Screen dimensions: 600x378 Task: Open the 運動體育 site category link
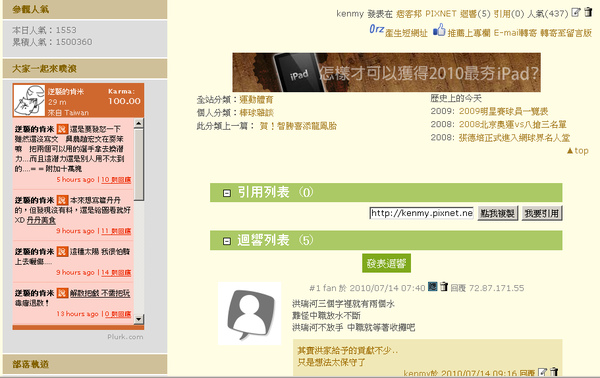(x=256, y=100)
